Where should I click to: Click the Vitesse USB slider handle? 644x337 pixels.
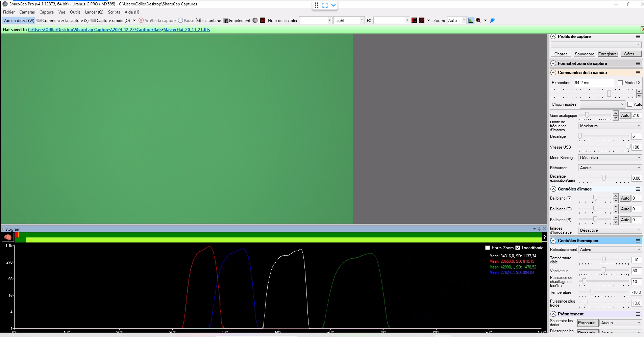628,147
